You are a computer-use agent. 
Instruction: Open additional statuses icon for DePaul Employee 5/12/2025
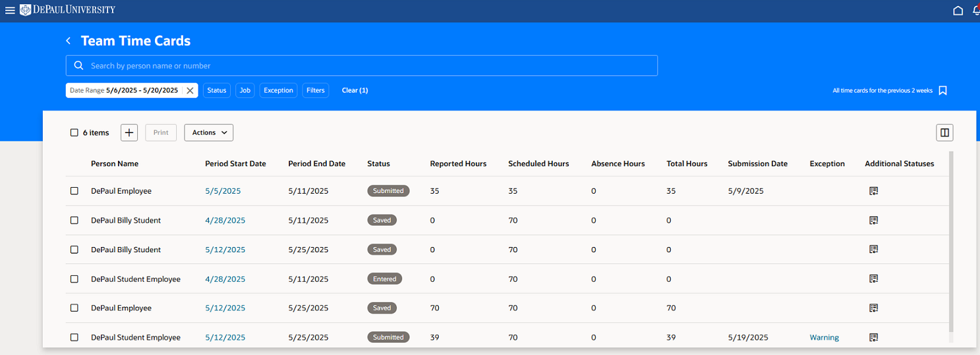click(x=873, y=308)
